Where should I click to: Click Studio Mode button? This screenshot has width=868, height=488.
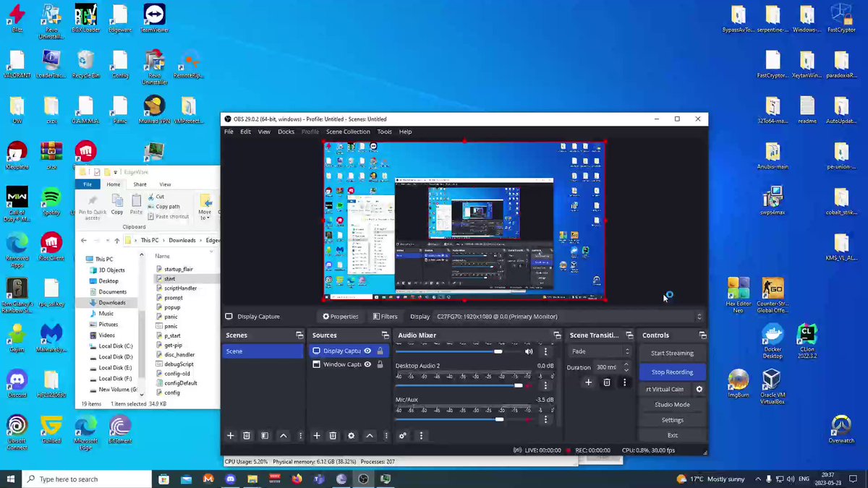point(672,405)
